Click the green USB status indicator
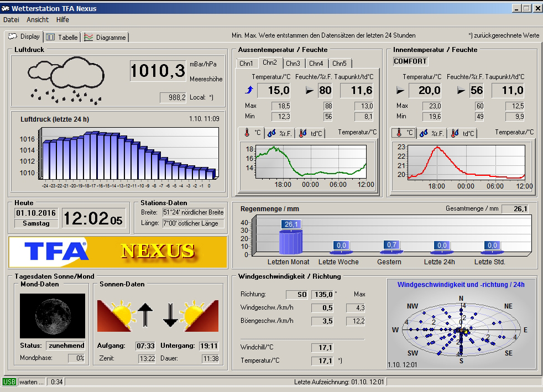The image size is (543, 392). (9, 382)
